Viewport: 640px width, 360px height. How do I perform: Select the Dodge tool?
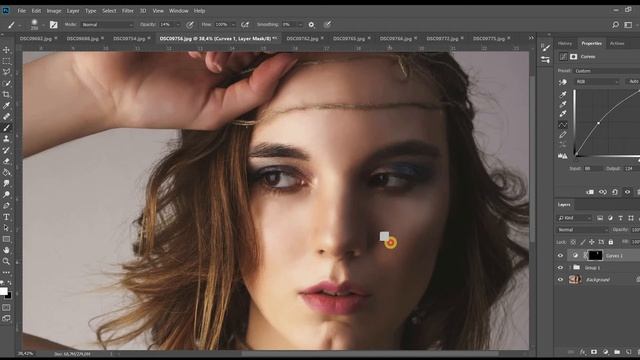click(6, 195)
